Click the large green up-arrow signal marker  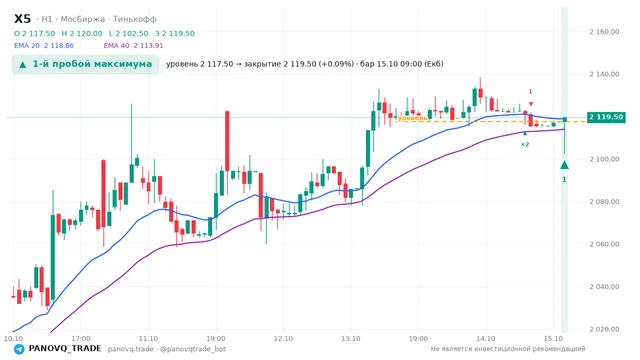[x=564, y=165]
